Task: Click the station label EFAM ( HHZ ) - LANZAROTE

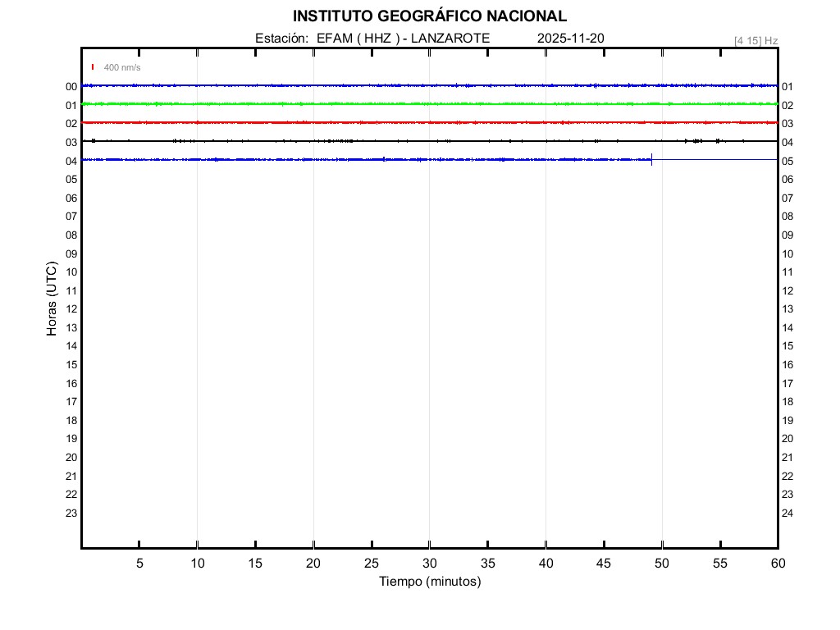Action: (403, 39)
